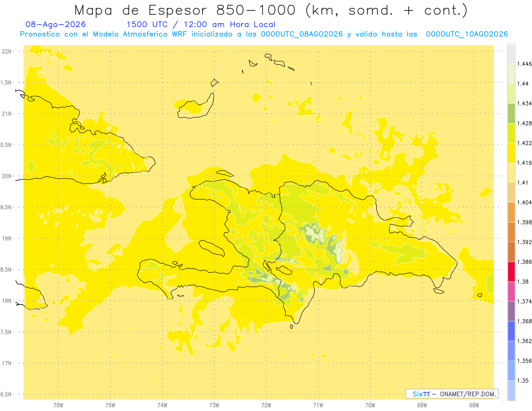Click the time label "1500 UTC / 12:00 am Hora Local"
This screenshot has height=411, width=532.
(x=201, y=25)
